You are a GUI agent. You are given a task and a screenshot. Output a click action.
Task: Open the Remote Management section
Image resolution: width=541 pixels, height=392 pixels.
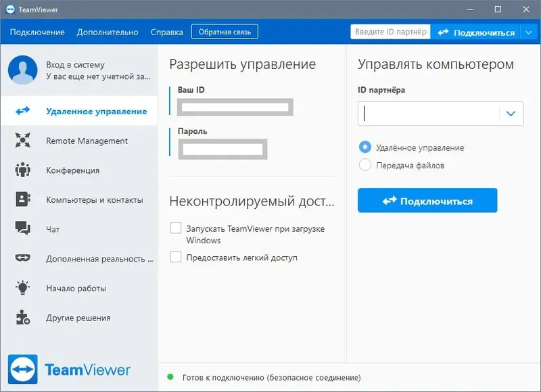pyautogui.click(x=22, y=141)
